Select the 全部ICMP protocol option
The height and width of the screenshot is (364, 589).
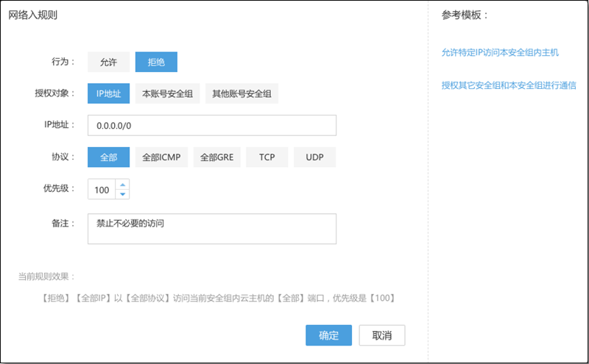pos(161,157)
